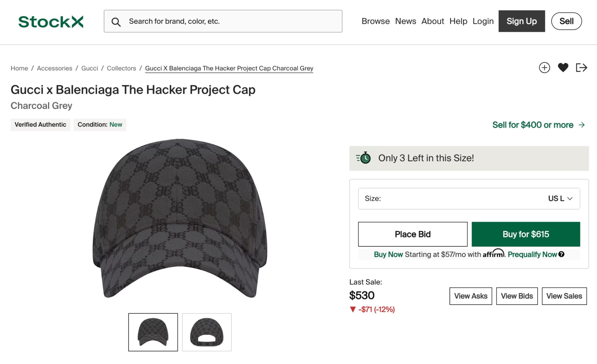Open the Browse menu
This screenshot has height=364, width=597.
375,21
